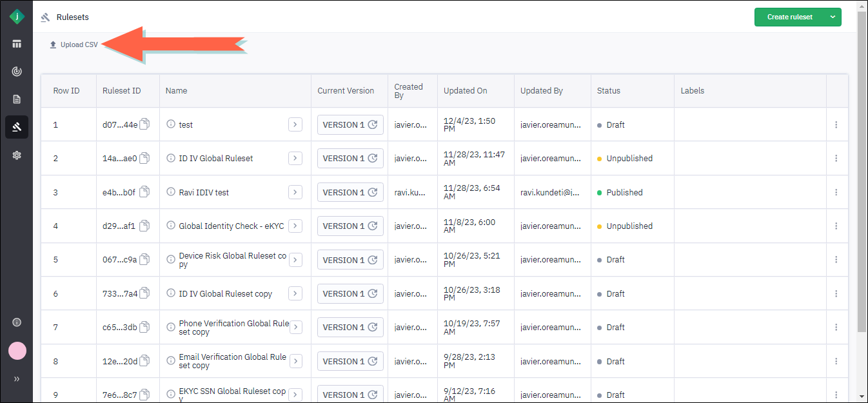868x403 pixels.
Task: Show info for Ravi IDIV test
Action: click(171, 192)
